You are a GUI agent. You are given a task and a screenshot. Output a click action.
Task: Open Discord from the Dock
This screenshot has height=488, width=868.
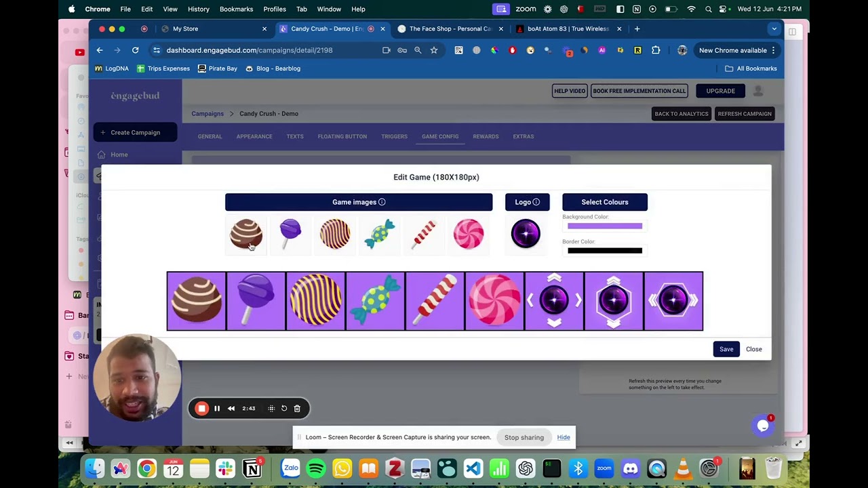click(x=631, y=468)
